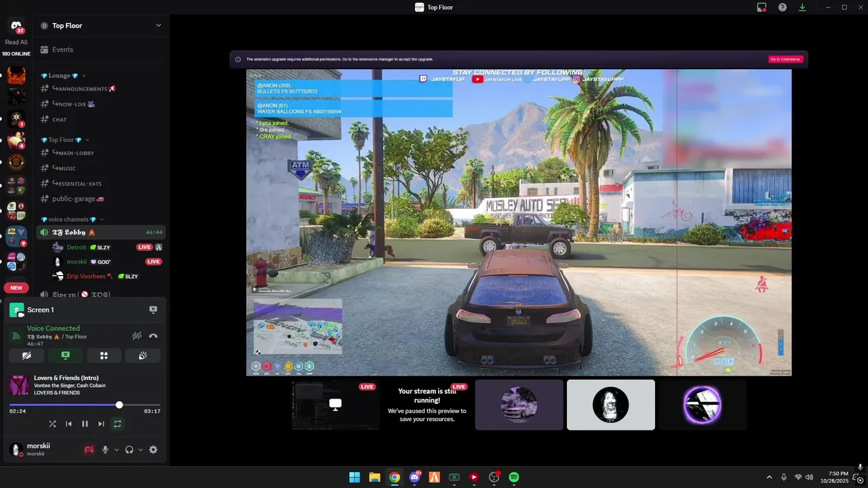Image resolution: width=868 pixels, height=488 pixels.
Task: Open Spotify from the taskbar
Action: [514, 477]
